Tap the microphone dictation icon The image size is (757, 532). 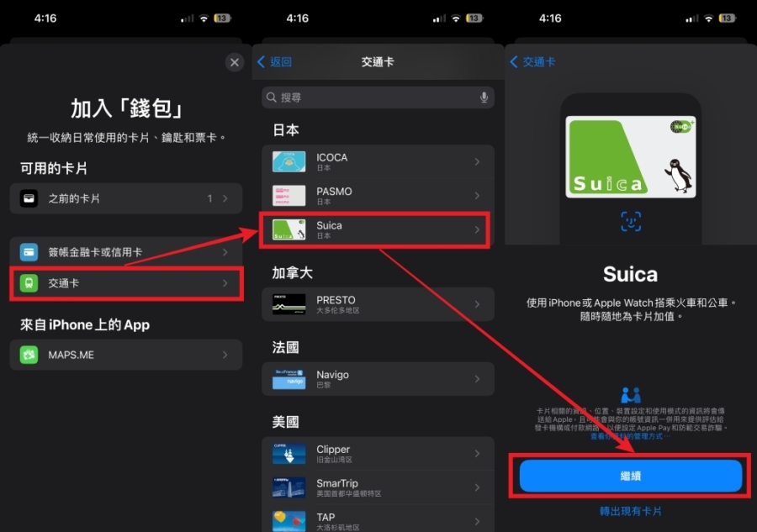[484, 97]
